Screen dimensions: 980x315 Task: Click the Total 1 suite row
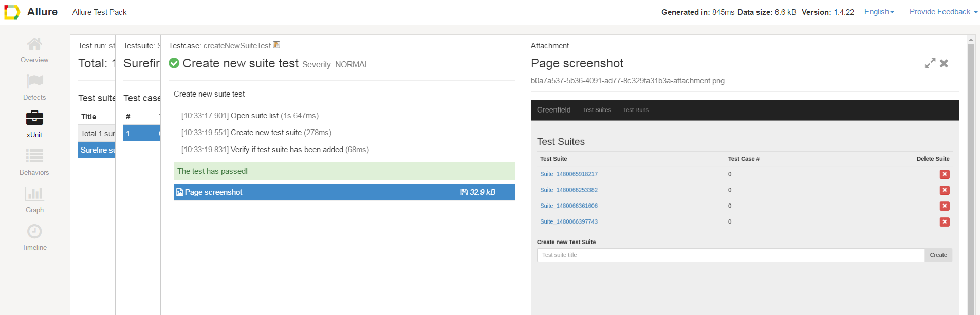pos(97,134)
